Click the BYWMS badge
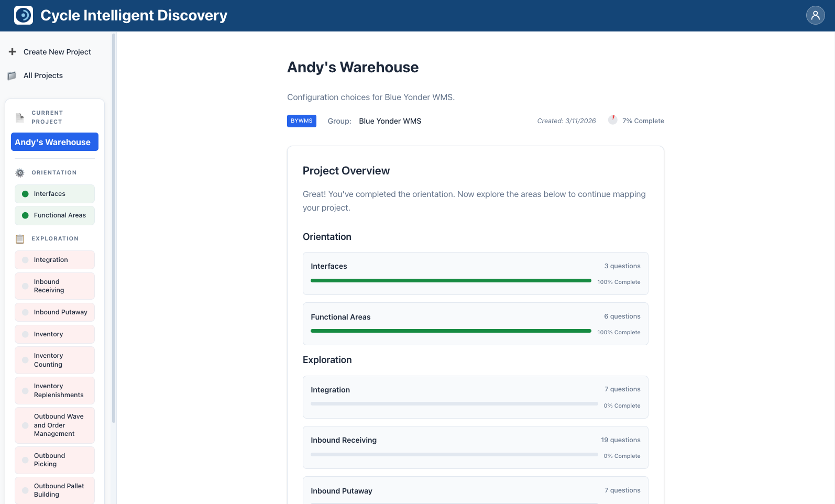 (x=301, y=121)
